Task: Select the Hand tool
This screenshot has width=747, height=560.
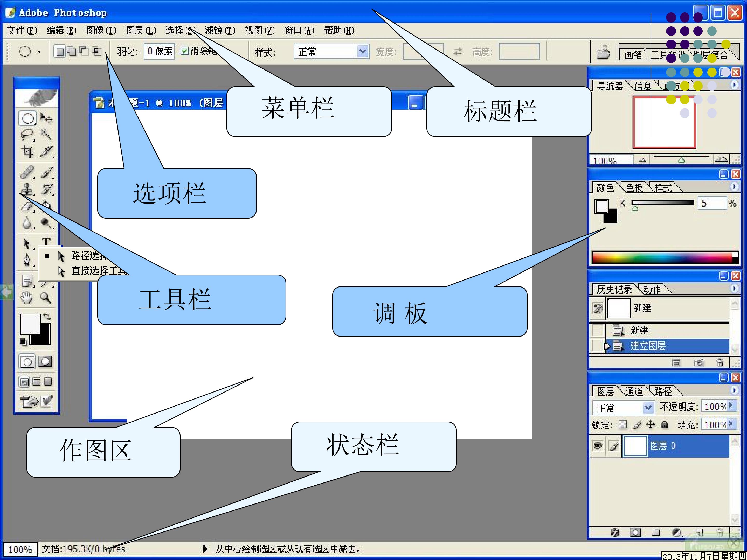Action: point(27,297)
